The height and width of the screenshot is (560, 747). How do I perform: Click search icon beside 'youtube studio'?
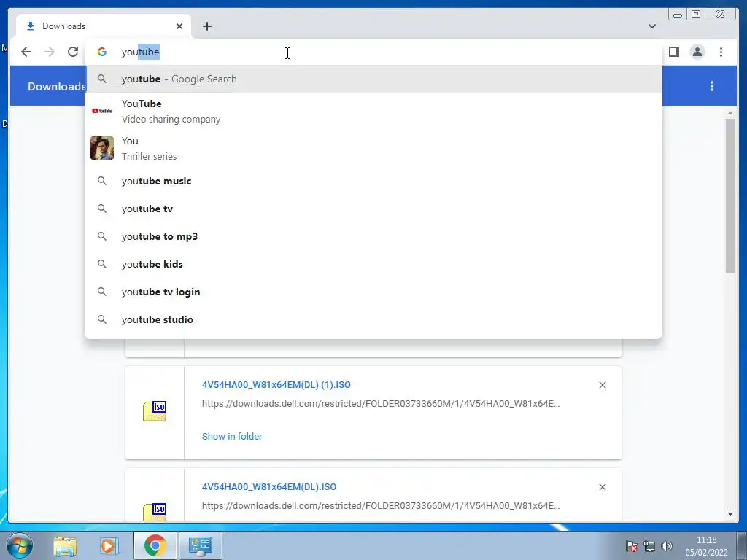[x=102, y=319]
